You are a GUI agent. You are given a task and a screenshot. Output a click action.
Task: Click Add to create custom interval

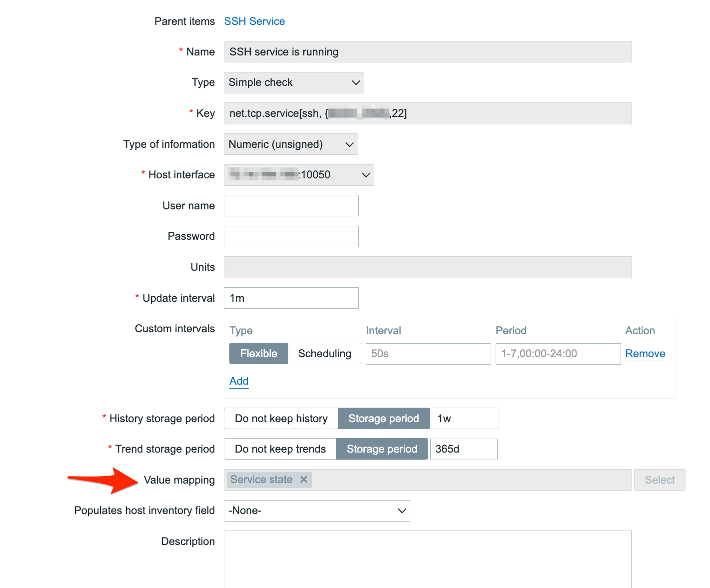239,381
